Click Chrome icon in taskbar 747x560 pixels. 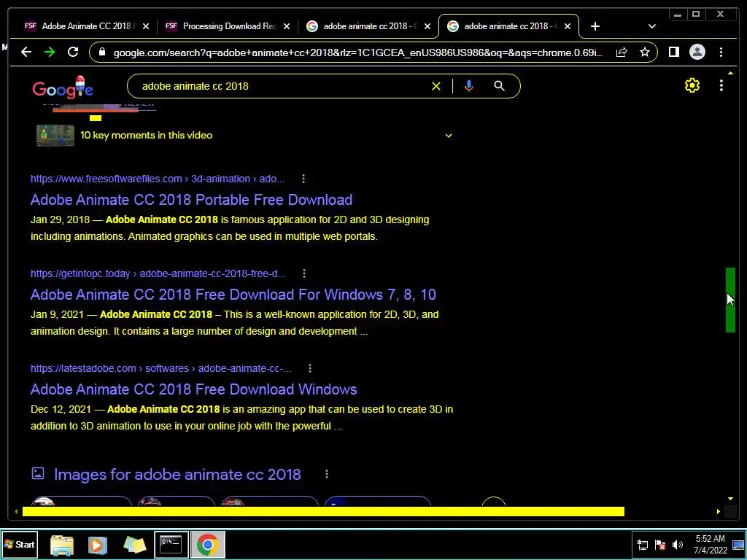207,544
